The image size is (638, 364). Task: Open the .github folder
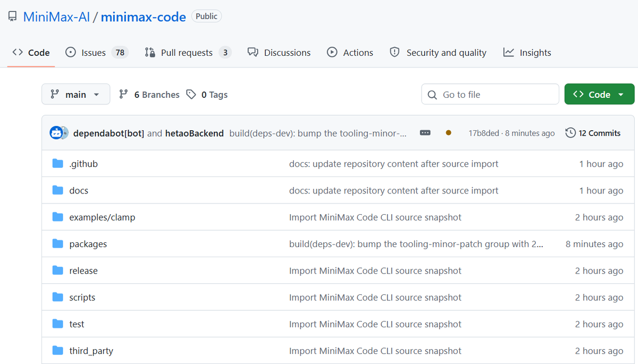click(x=83, y=164)
